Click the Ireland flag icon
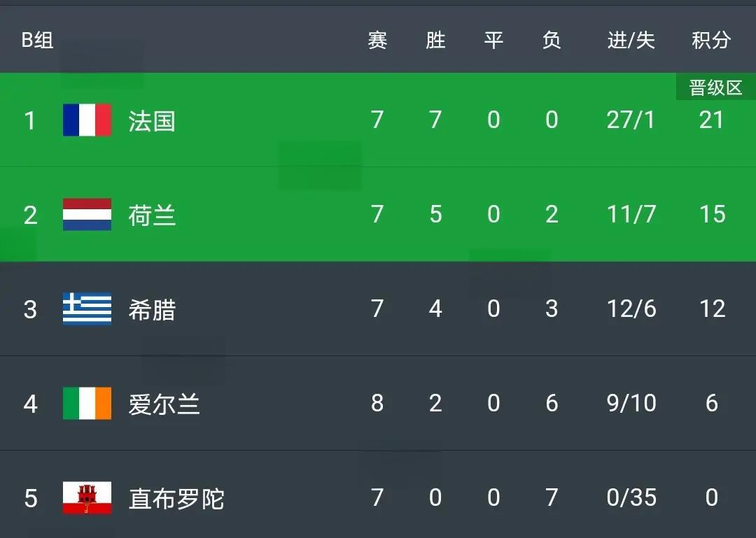 (x=87, y=403)
